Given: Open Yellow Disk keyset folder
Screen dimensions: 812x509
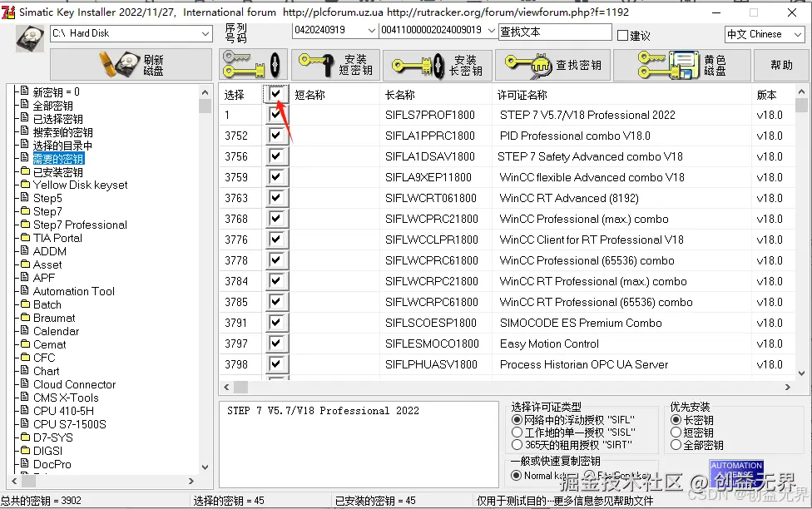Looking at the screenshot, I should pos(80,185).
